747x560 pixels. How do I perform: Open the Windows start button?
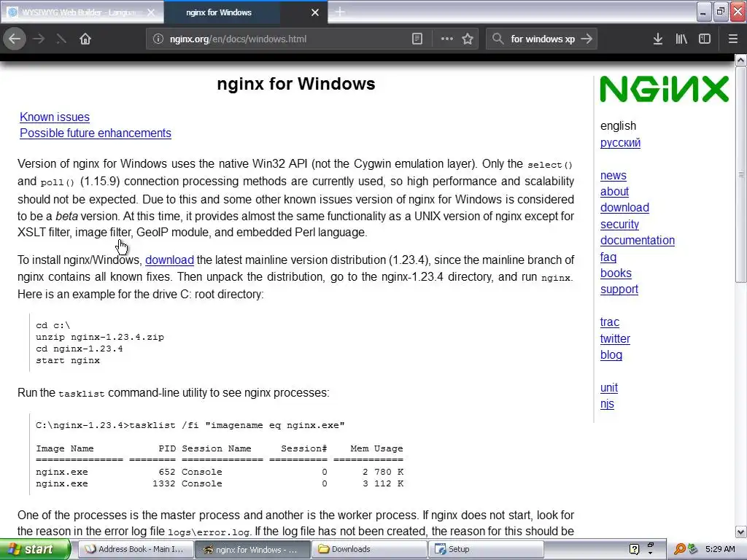[x=34, y=550]
